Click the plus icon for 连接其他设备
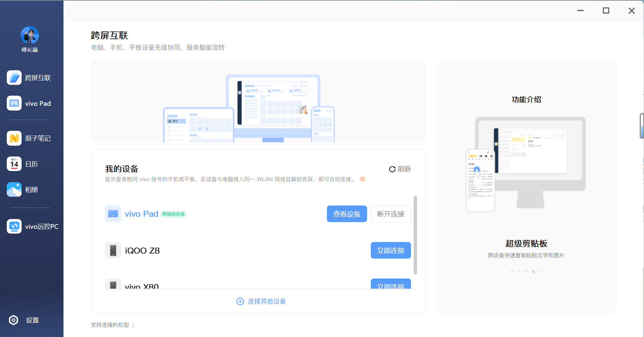 240,301
